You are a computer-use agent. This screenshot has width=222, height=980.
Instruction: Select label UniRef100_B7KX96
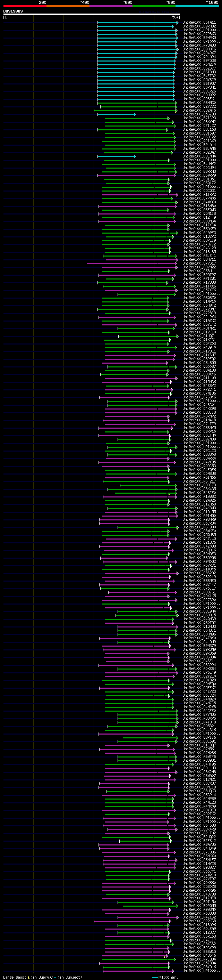click(199, 891)
